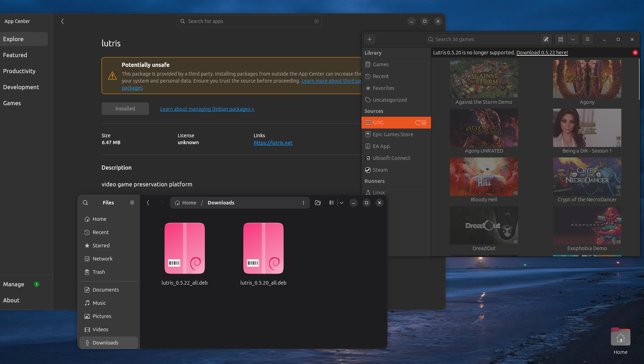Open Documents in the Files sidebar
644x364 pixels.
pos(109,290)
